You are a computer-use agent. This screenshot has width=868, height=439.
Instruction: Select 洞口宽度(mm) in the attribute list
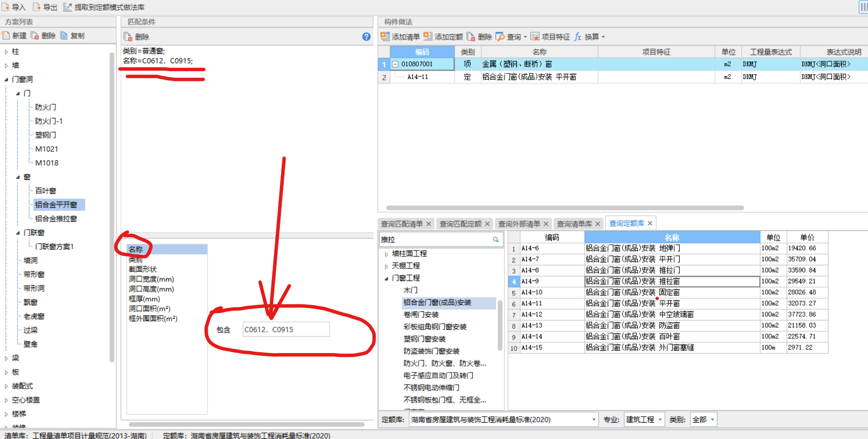pyautogui.click(x=151, y=279)
